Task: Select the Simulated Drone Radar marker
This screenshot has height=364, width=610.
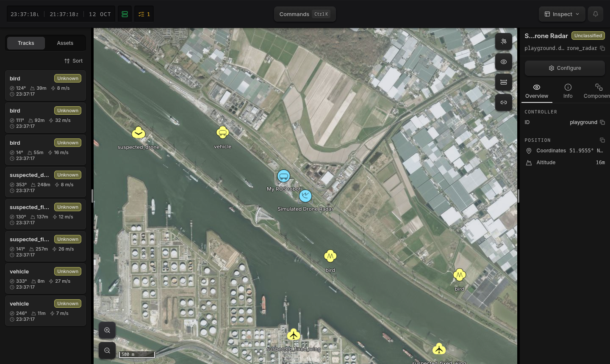Action: [305, 196]
